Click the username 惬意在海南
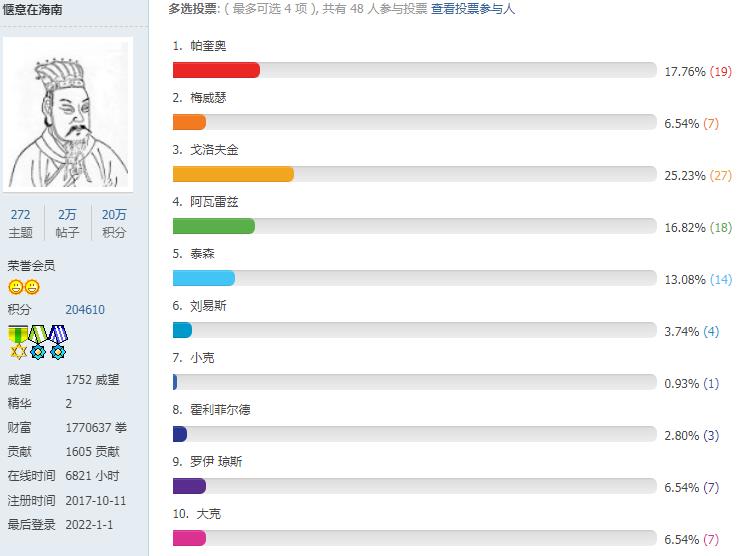This screenshot has height=556, width=754. pos(33,10)
